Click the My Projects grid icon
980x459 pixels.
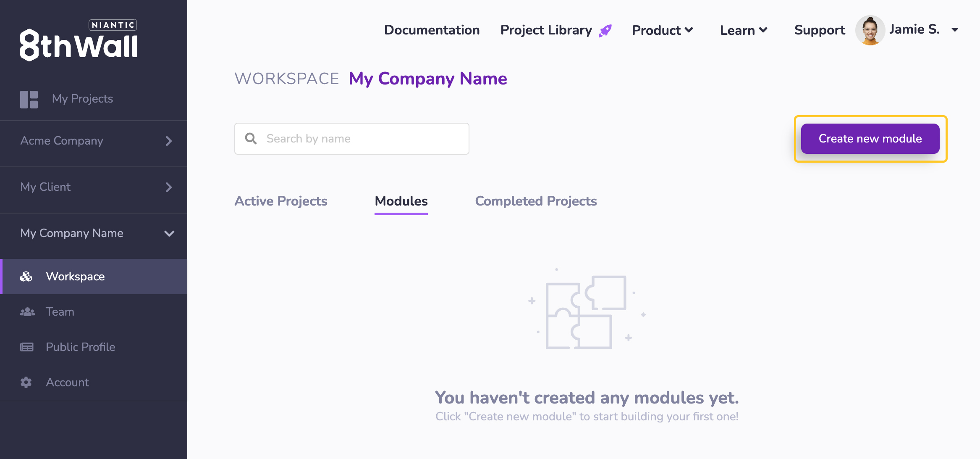coord(29,99)
